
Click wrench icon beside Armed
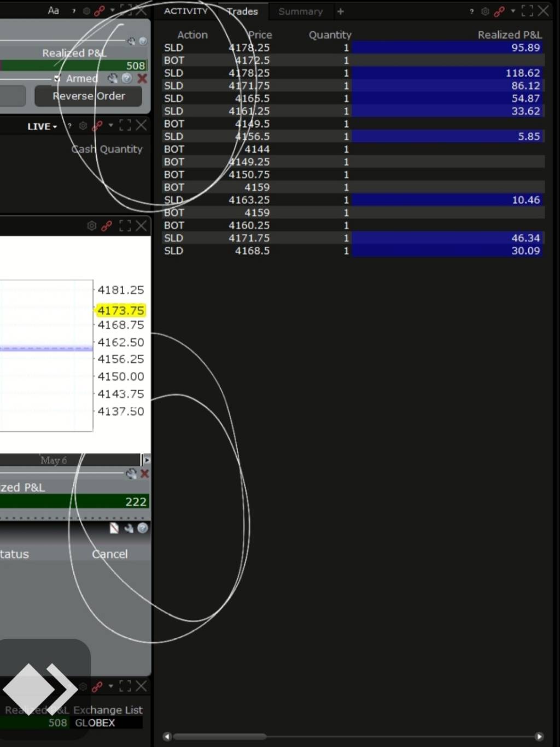coord(113,78)
